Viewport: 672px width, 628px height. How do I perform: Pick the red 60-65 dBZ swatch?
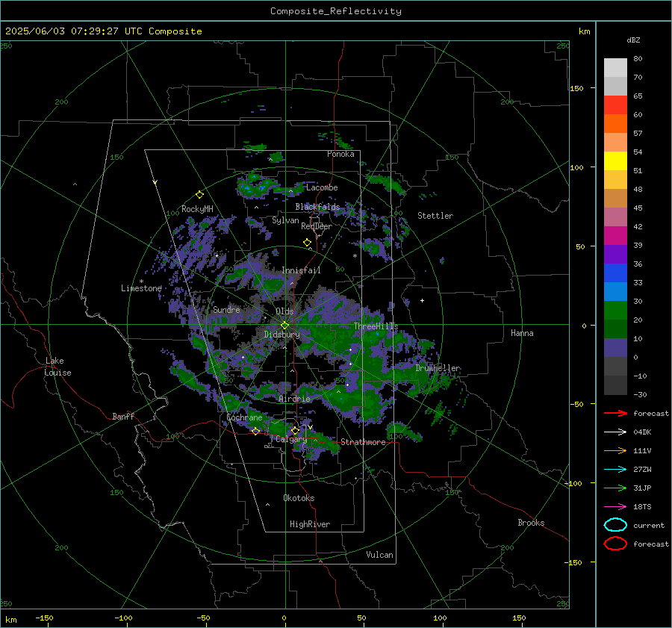[x=615, y=105]
